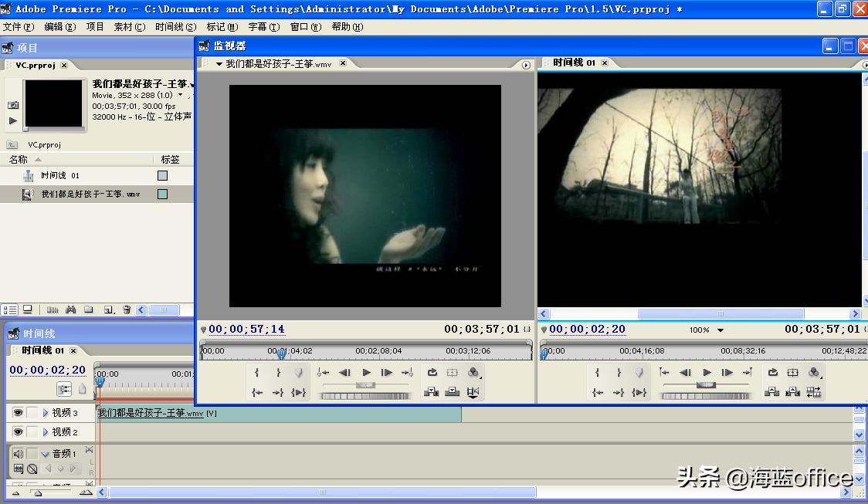Open the 时间线(S) menu
The image size is (868, 504).
(175, 27)
